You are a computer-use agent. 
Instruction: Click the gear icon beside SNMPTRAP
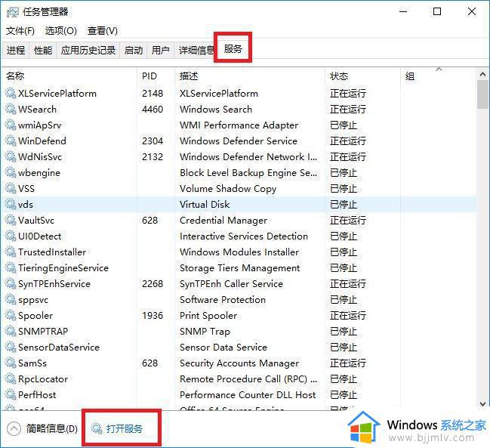pyautogui.click(x=11, y=332)
